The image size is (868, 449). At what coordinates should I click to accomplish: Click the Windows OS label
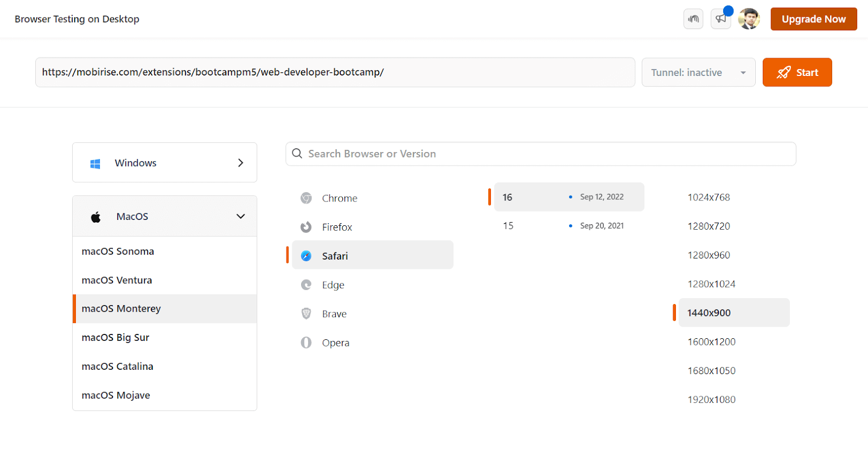point(136,163)
